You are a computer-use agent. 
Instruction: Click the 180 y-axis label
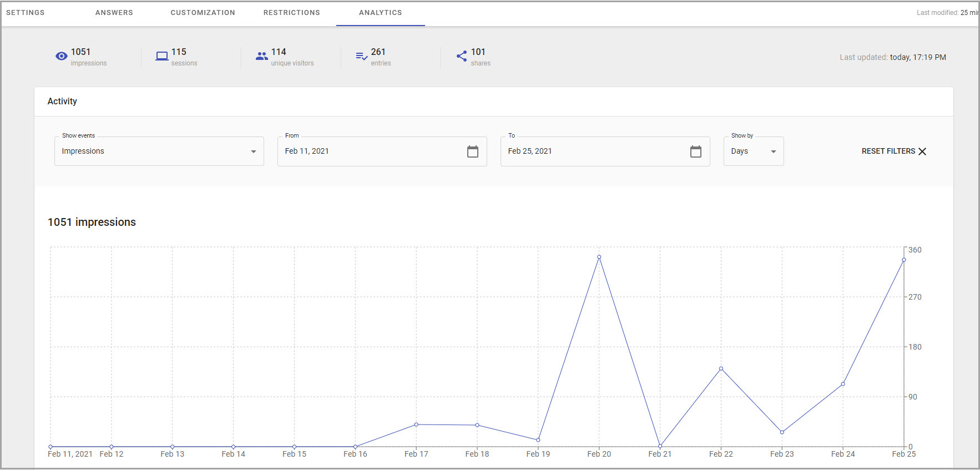(915, 347)
